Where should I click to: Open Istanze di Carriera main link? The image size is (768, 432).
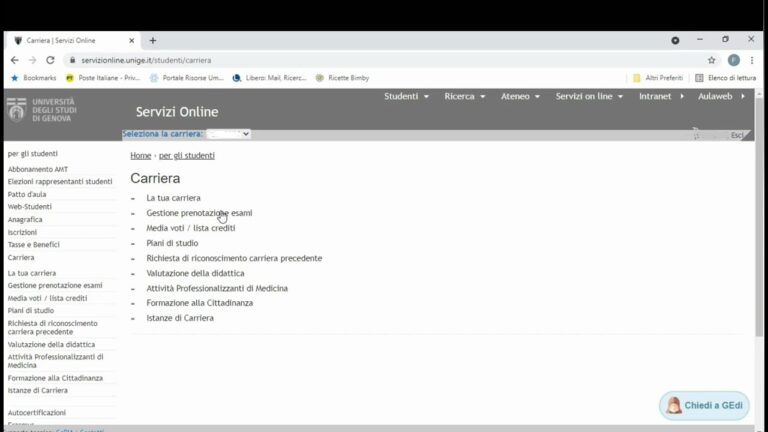pos(180,318)
